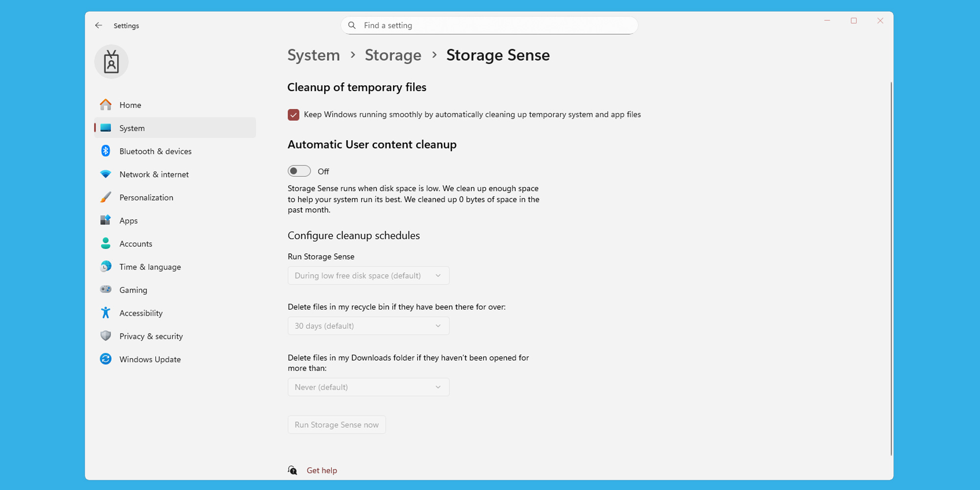Click the Network & internet icon
Screen dimensions: 980x490
(x=106, y=174)
